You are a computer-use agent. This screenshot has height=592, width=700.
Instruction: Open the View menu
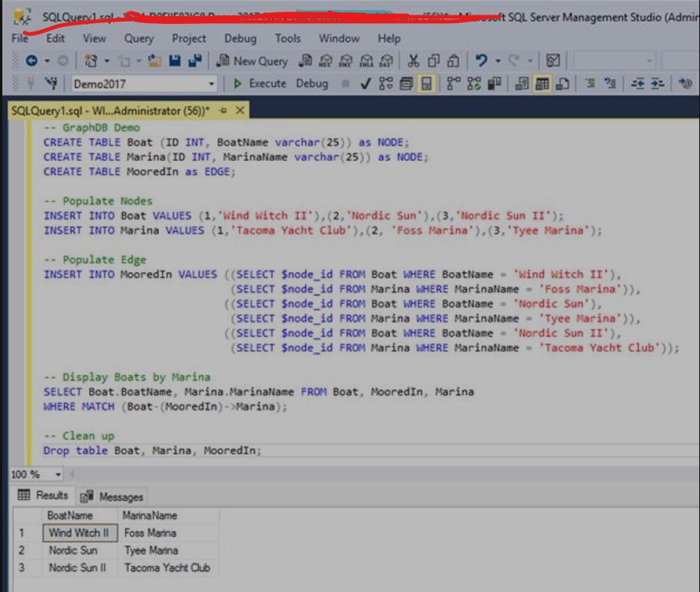point(94,38)
